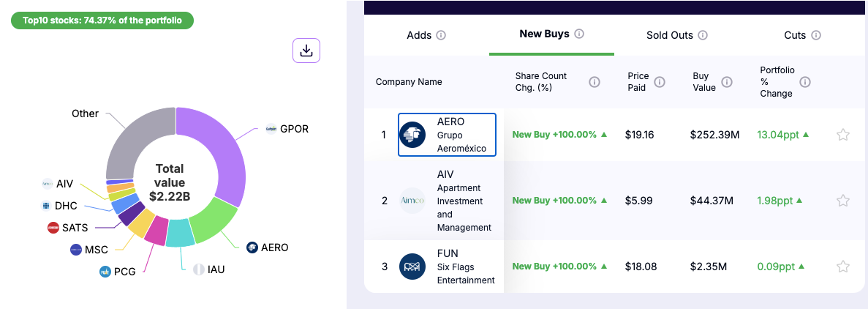
Task: Show info for Share Count Chg. column
Action: [x=594, y=82]
